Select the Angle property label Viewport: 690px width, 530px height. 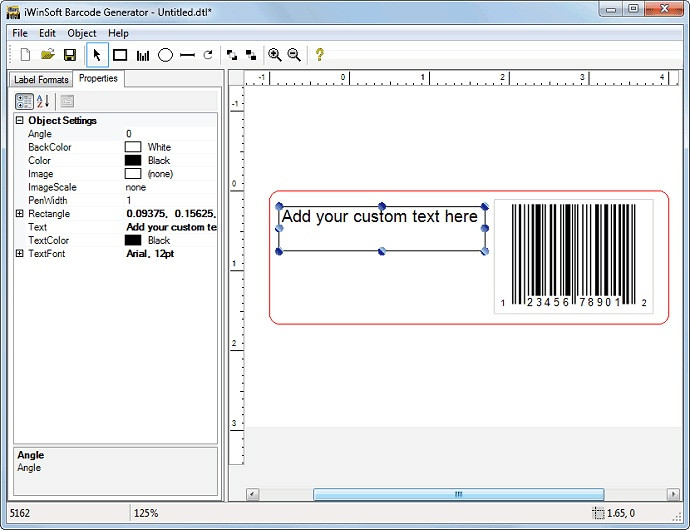coord(40,134)
